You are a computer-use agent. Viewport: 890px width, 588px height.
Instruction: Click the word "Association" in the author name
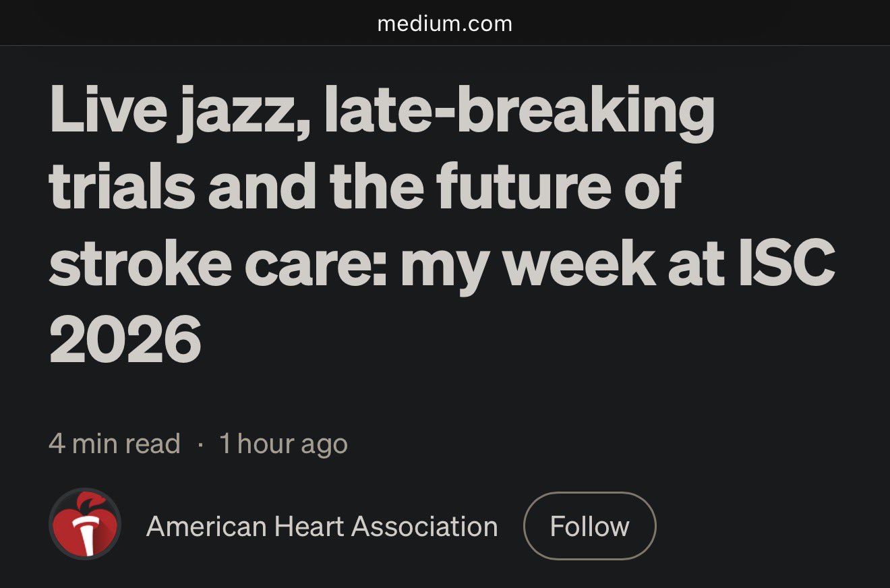tap(425, 527)
